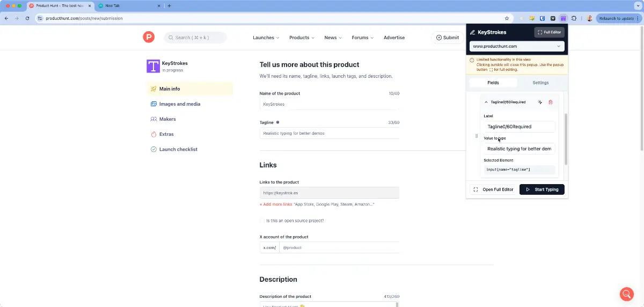Image resolution: width=644 pixels, height=307 pixels.
Task: Reload the page using browser refresh icon
Action: (x=27, y=18)
